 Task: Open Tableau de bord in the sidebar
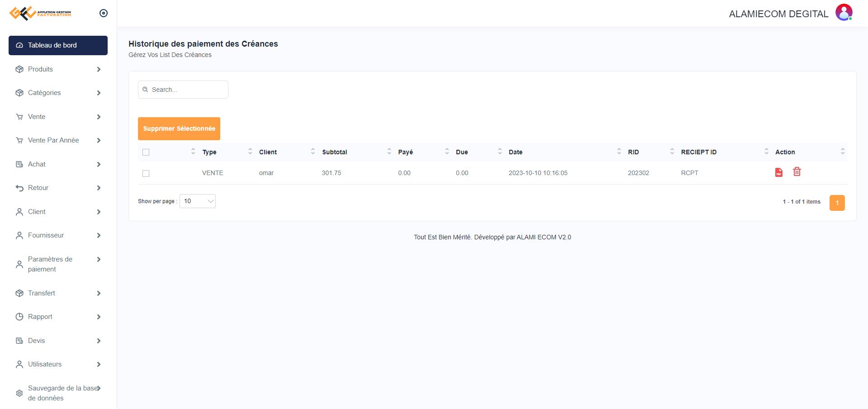58,45
